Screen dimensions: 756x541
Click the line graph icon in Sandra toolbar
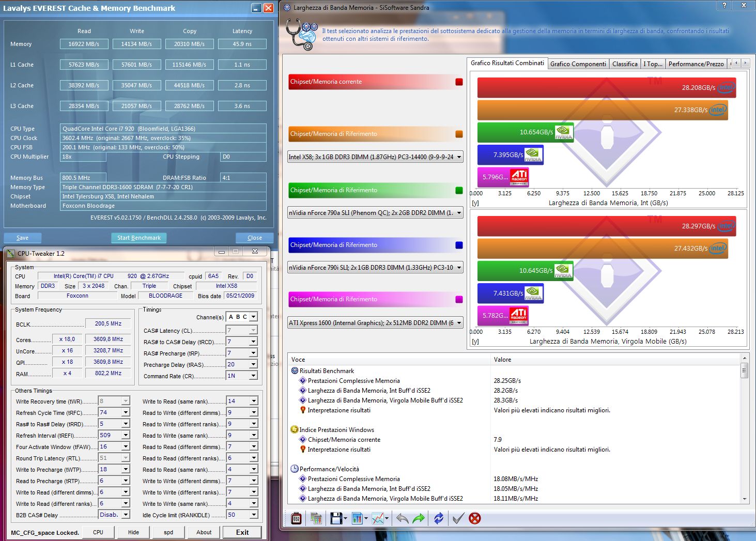click(378, 518)
